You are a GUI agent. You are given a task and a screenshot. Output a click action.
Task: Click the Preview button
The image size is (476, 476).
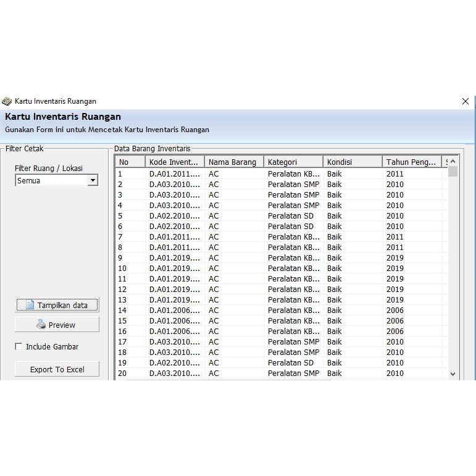pos(57,325)
